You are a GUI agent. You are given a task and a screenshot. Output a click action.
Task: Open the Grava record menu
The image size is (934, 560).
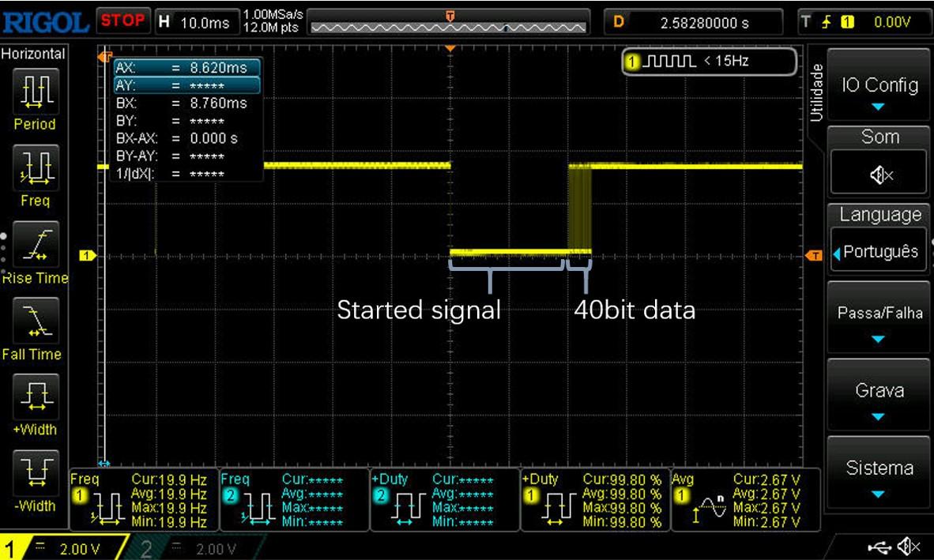pos(879,395)
